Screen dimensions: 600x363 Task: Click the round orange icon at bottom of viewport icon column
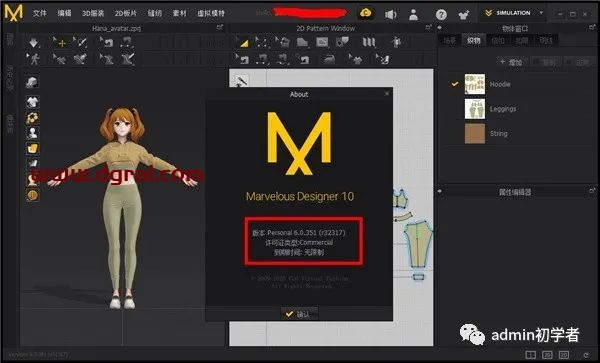[x=33, y=195]
